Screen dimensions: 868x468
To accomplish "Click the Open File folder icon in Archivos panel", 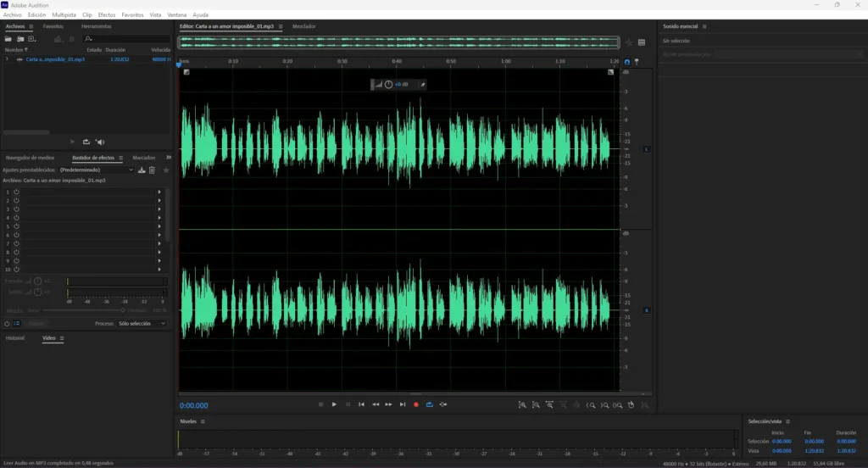I will click(x=8, y=39).
